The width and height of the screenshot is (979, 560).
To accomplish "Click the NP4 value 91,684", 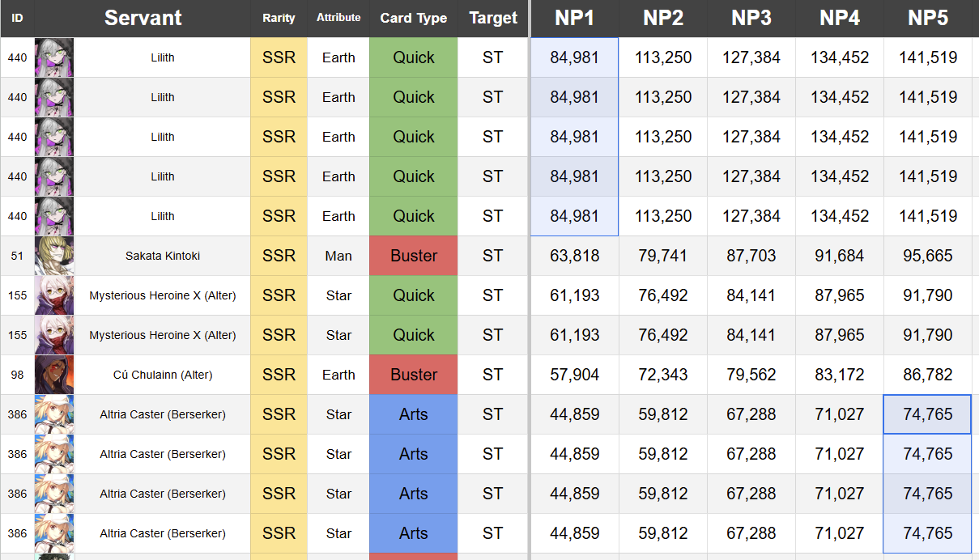I will [x=840, y=256].
